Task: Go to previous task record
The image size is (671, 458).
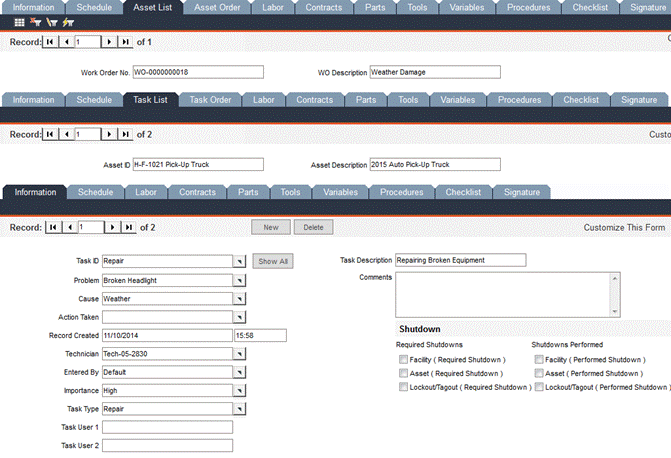Action: (68, 227)
